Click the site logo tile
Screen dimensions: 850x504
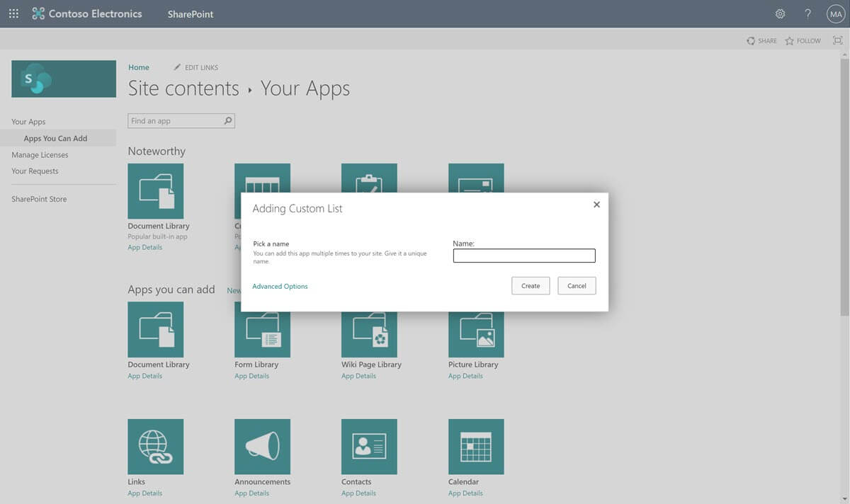(x=64, y=79)
